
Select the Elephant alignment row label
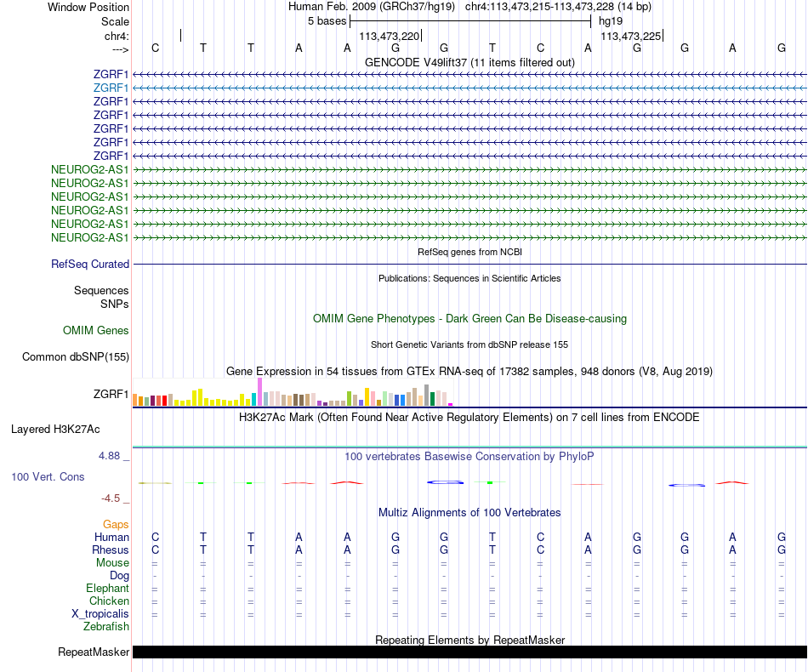click(x=108, y=588)
